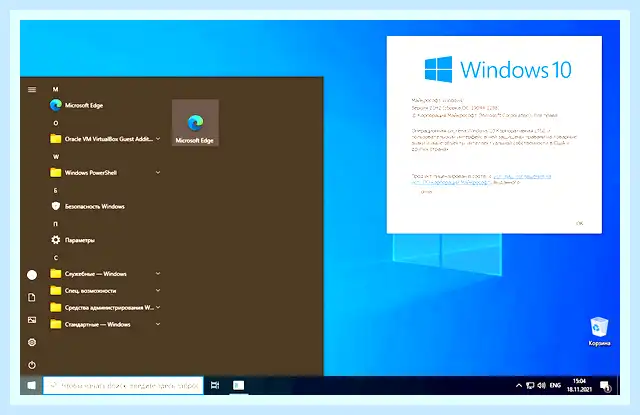Switch input language ENG indicator
Viewport: 640px width, 415px height.
click(555, 385)
